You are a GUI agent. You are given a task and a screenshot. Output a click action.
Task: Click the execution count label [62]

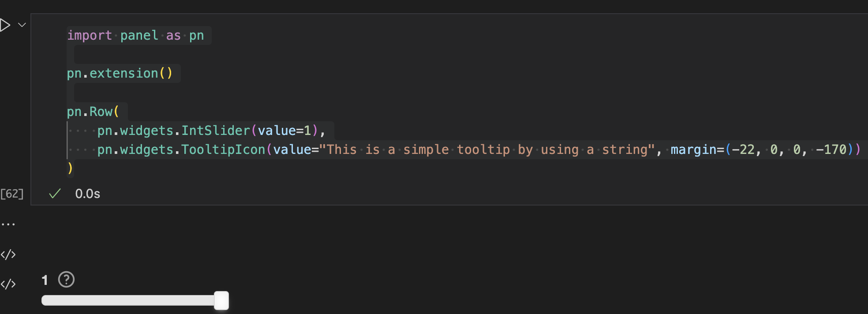click(x=12, y=194)
